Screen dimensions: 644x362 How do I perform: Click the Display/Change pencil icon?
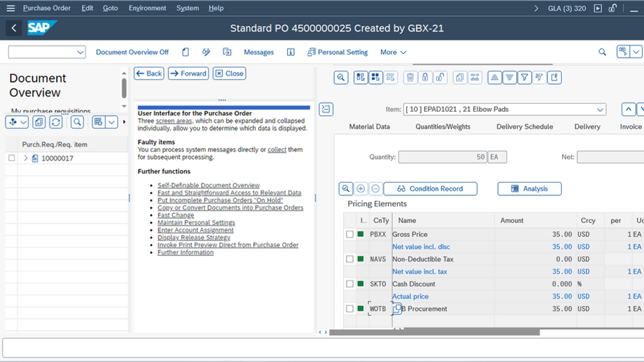(x=206, y=52)
